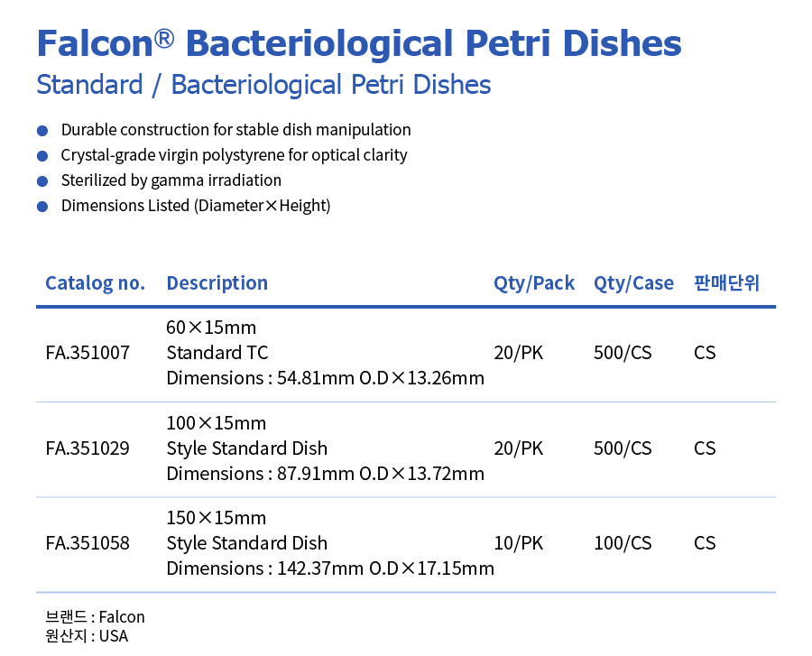The height and width of the screenshot is (656, 812).
Task: Click the 100/CS case quantity cell
Action: 623,543
